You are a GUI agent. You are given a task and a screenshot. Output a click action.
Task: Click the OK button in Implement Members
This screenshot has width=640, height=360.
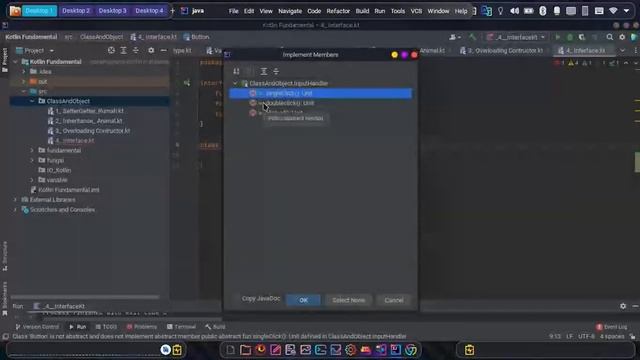point(303,300)
